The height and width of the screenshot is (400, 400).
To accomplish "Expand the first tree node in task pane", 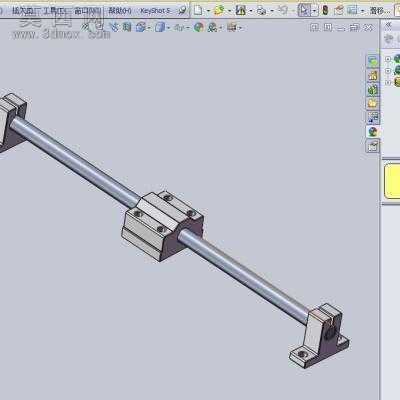I will (388, 59).
